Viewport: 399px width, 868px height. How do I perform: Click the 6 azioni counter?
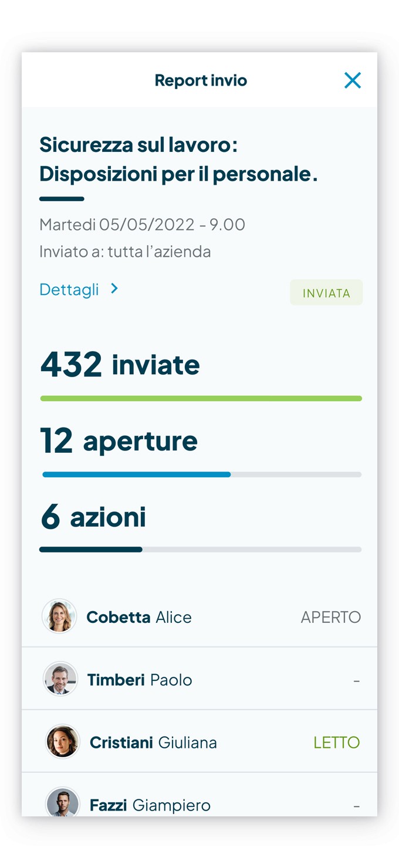93,517
